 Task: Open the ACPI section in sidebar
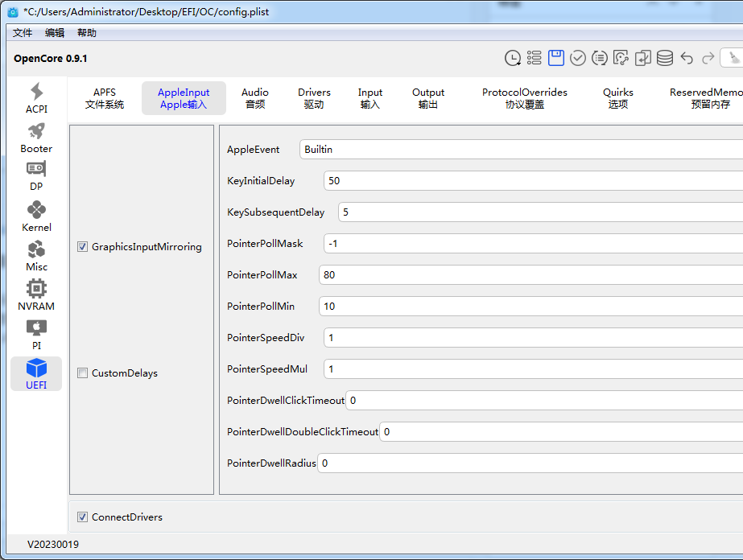pos(36,98)
